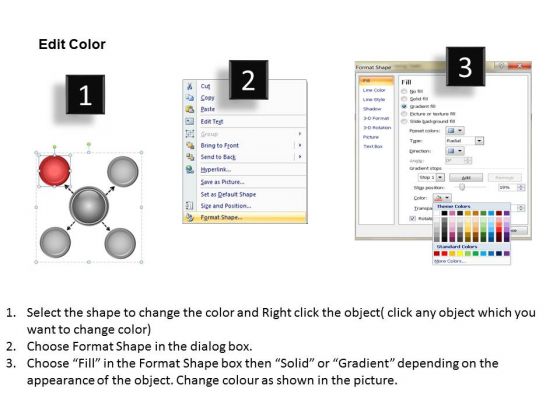Click the Bring to Front icon
Image resolution: width=560 pixels, height=420 pixels.
pos(190,145)
